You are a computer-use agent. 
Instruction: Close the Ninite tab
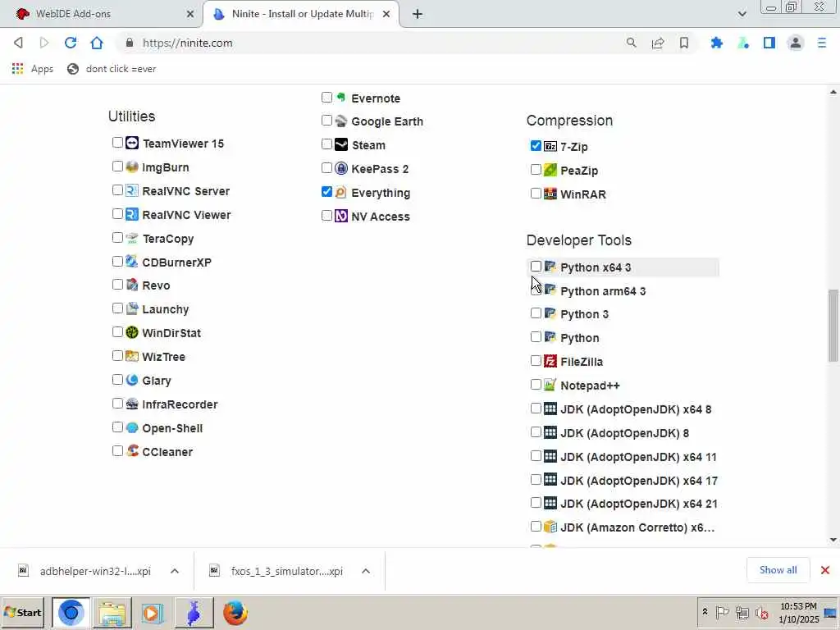pyautogui.click(x=386, y=15)
